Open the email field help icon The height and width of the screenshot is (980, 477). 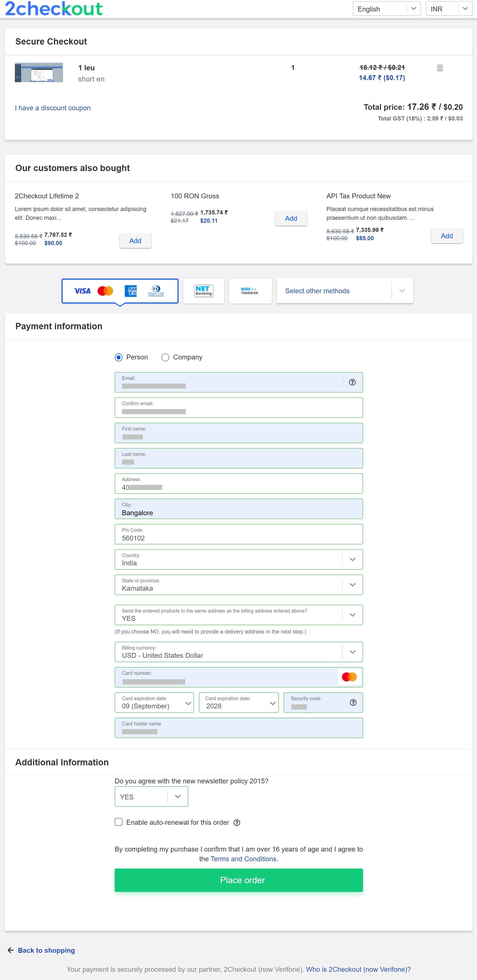tap(352, 382)
